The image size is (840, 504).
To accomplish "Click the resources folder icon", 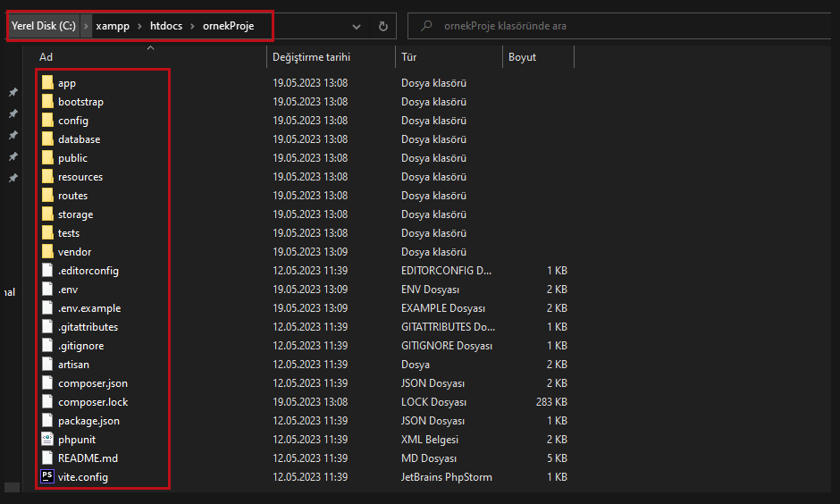I will coord(47,176).
